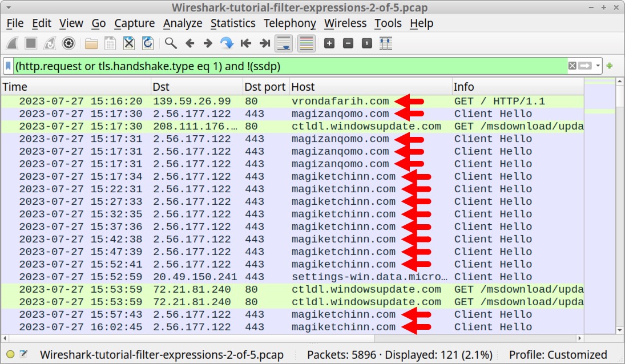Open expert information from the yellow status circle
Image resolution: width=625 pixels, height=364 pixels.
[10, 354]
